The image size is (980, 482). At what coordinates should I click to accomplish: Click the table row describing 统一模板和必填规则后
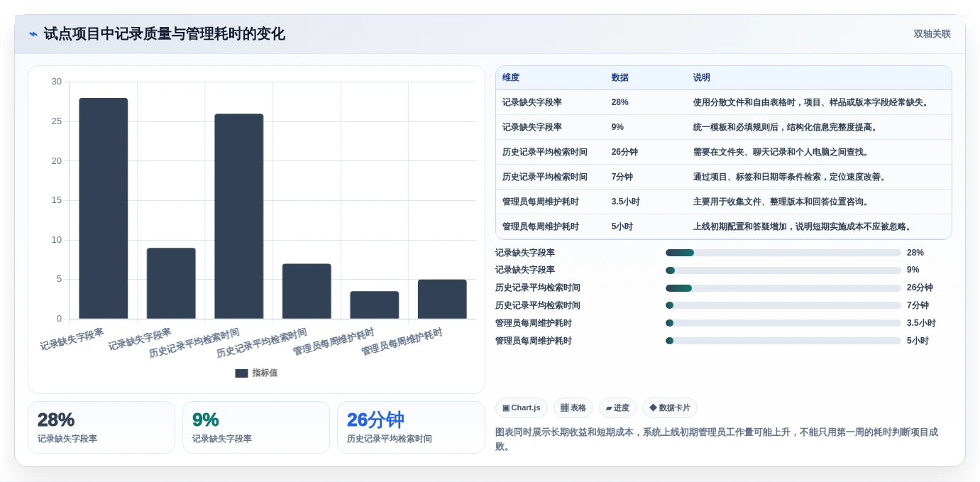(724, 127)
